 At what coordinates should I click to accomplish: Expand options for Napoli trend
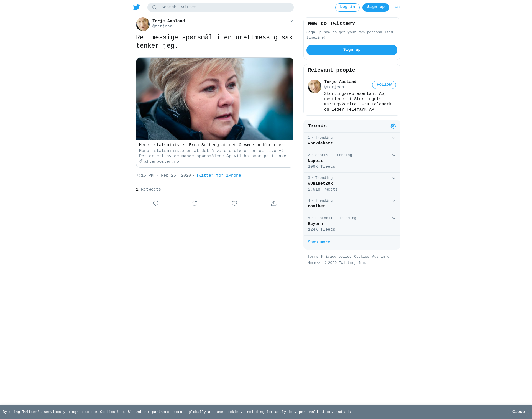pyautogui.click(x=394, y=155)
